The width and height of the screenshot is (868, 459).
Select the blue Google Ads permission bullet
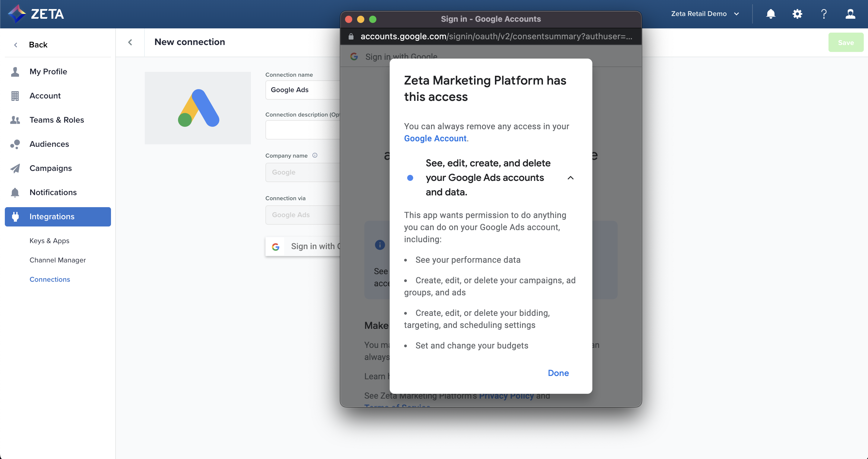(410, 178)
